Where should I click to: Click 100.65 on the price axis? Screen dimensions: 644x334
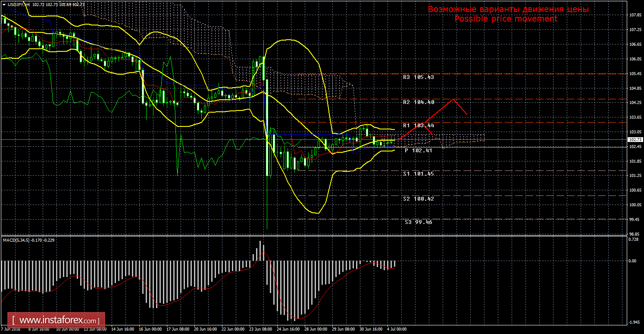coord(636,190)
